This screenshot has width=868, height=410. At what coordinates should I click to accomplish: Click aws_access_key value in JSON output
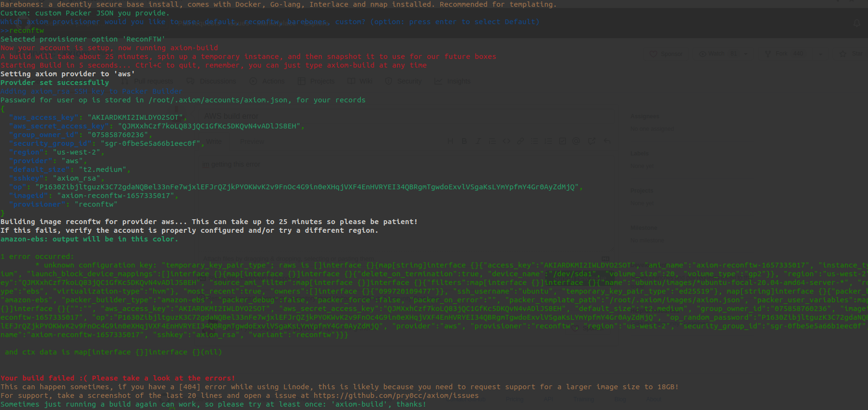coord(135,117)
